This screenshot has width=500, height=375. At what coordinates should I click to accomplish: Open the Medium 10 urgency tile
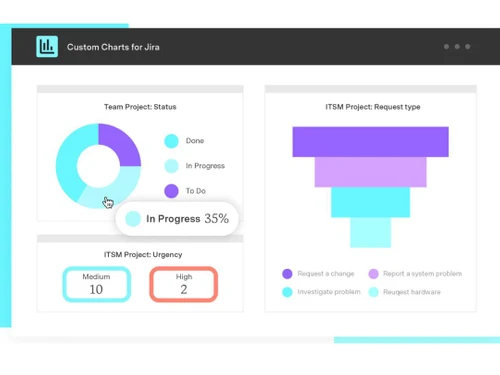point(96,284)
